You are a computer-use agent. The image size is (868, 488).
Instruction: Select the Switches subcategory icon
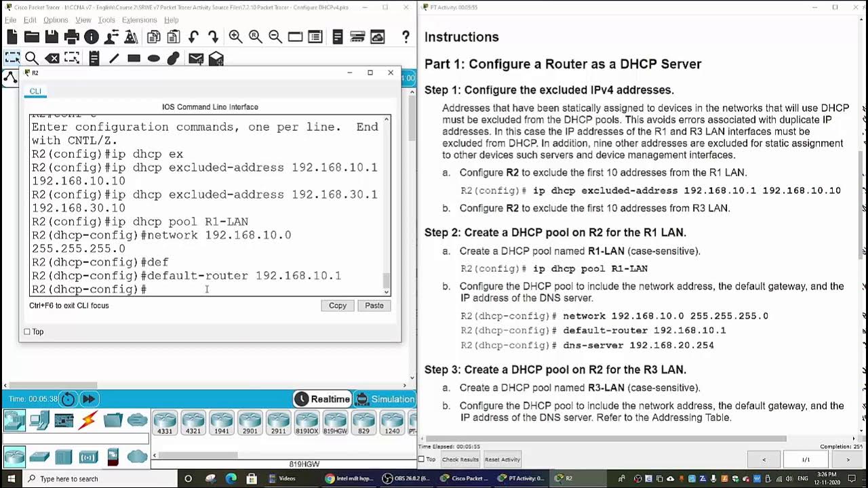click(x=39, y=457)
